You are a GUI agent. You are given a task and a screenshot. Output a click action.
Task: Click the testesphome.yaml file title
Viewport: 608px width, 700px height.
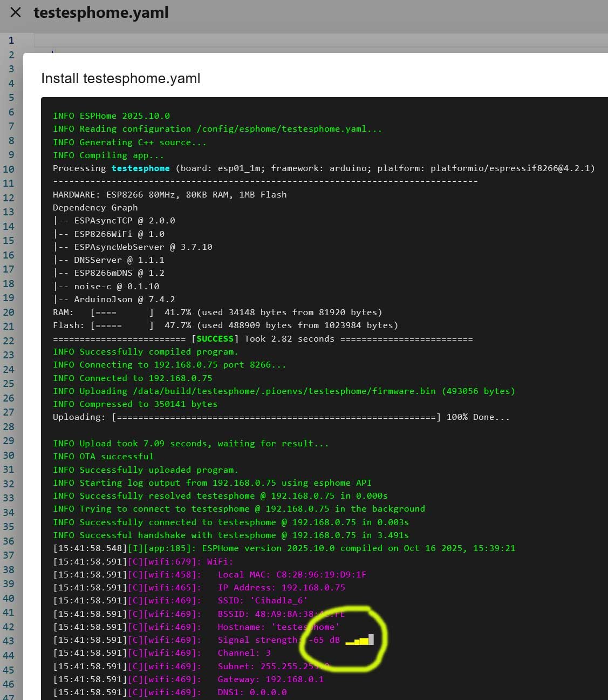[x=101, y=12]
